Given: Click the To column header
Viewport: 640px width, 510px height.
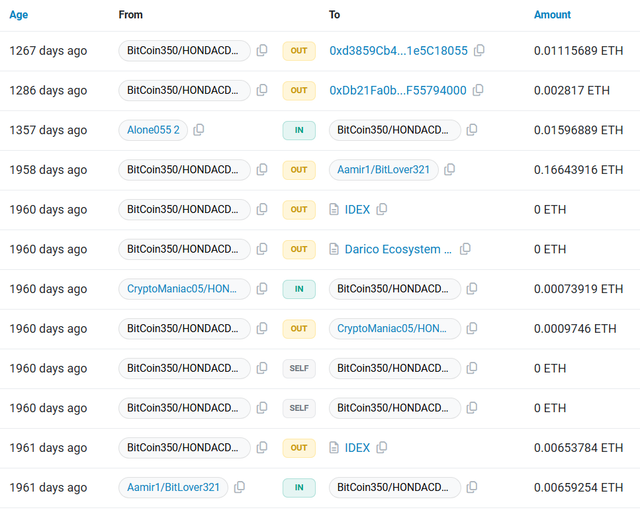Looking at the screenshot, I should coord(334,15).
